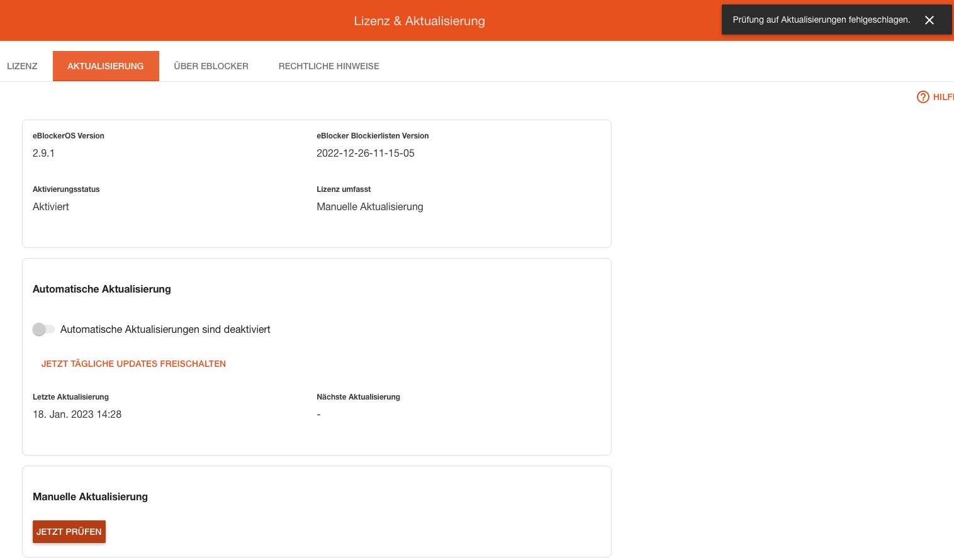
Task: Click the eBlockerOS Version label
Action: [69, 136]
